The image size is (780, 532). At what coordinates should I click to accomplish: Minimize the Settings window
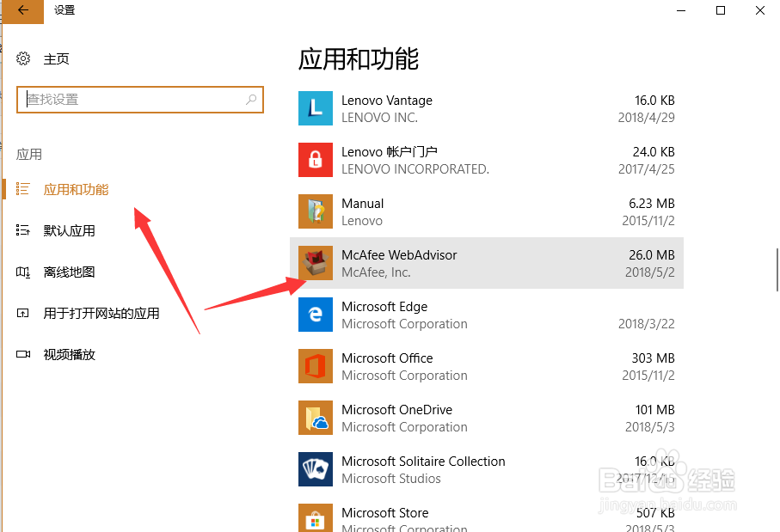681,10
